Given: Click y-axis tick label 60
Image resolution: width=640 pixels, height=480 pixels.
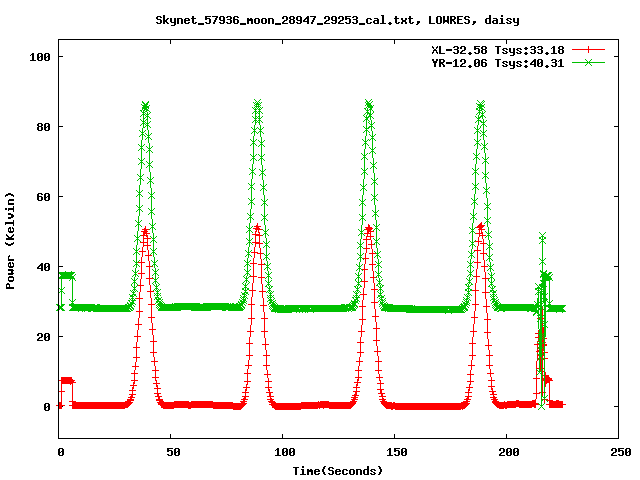Looking at the screenshot, I should point(44,197).
